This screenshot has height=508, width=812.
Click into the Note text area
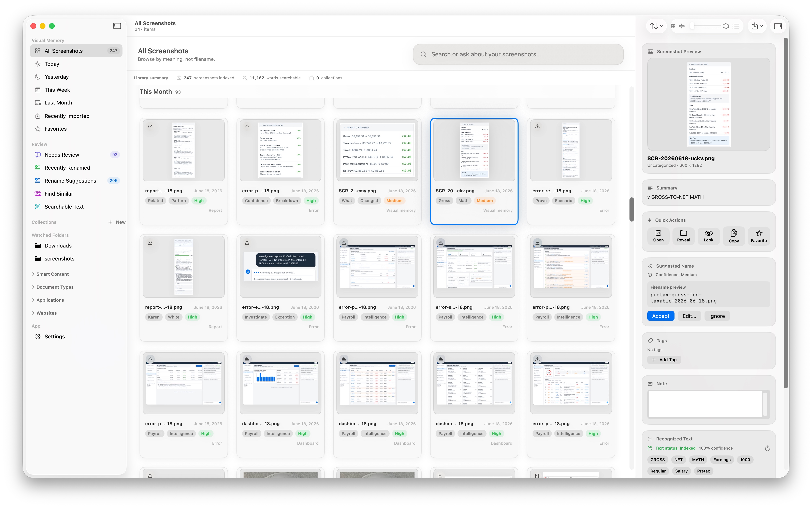705,404
